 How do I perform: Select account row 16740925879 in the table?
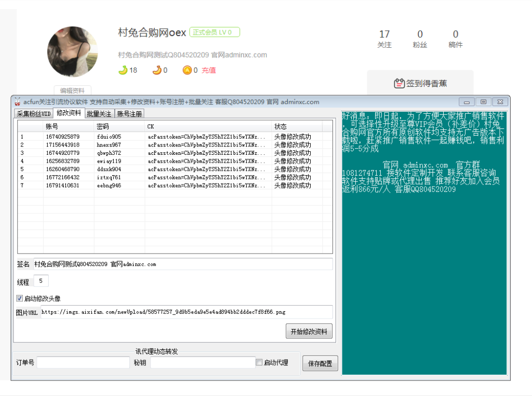coord(62,137)
